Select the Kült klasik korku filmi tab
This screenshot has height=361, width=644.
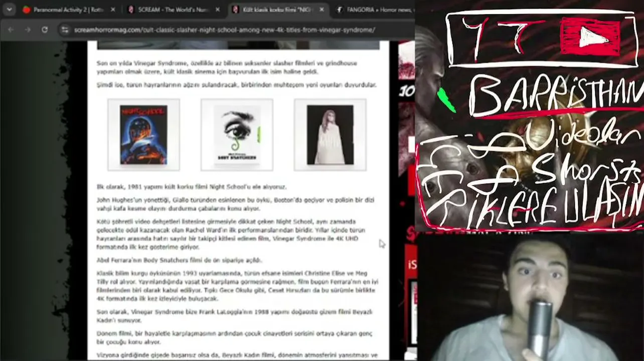[x=278, y=10]
